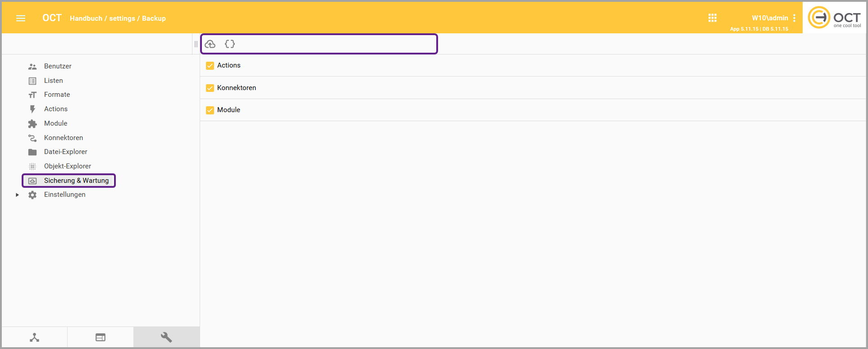Screen dimensions: 868x349
Task: Select Sicherung & Wartung entry
Action: coord(76,181)
